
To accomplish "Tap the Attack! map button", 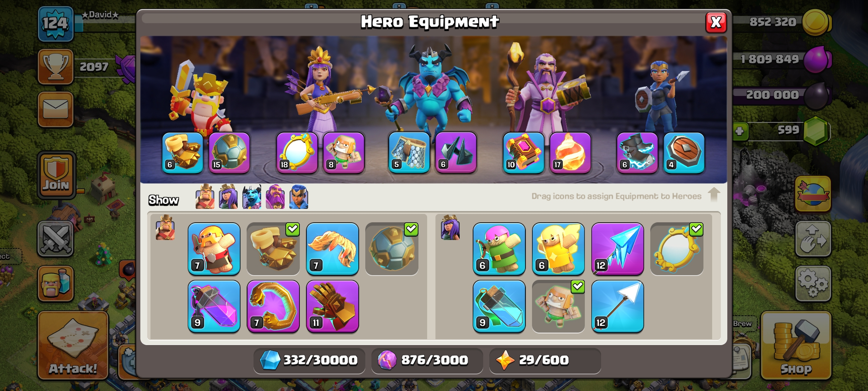I will pos(73,345).
